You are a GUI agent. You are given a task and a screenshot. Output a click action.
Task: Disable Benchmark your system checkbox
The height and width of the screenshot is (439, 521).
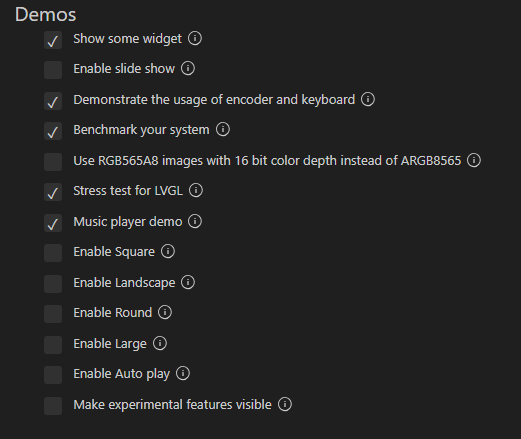pos(53,131)
